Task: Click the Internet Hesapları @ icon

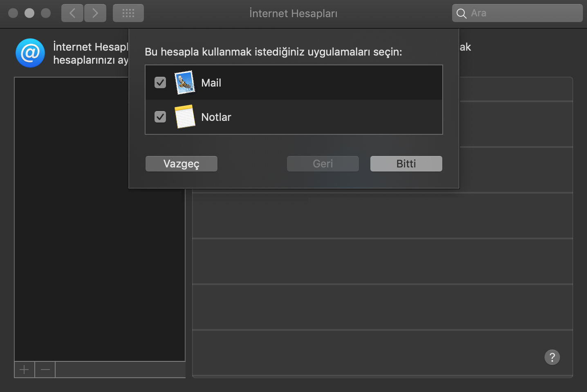Action: [x=30, y=53]
